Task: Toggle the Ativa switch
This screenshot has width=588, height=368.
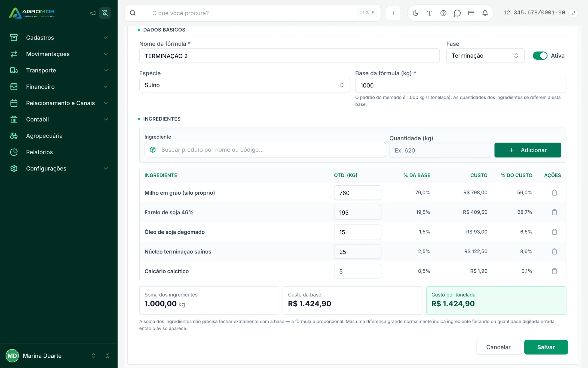Action: 540,56
